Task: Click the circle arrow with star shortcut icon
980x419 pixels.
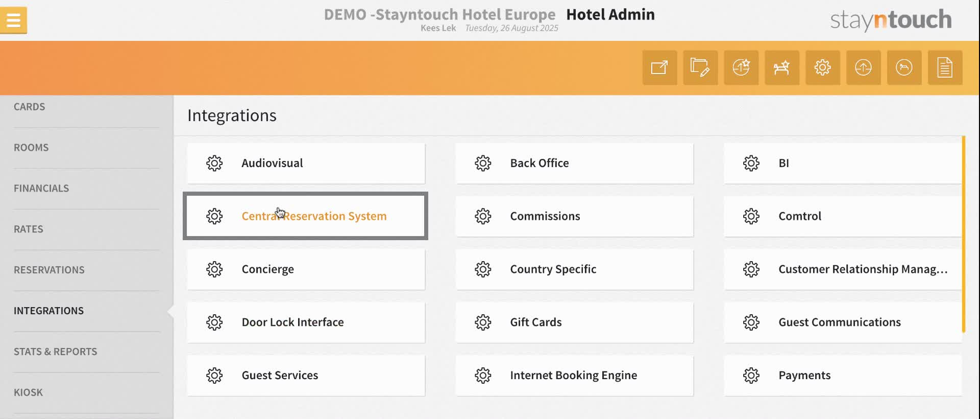Action: (741, 67)
